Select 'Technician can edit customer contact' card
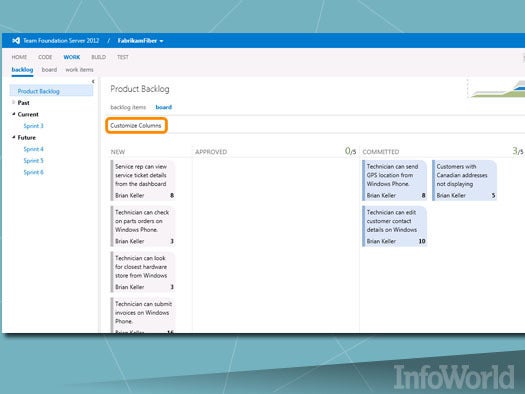 (395, 226)
